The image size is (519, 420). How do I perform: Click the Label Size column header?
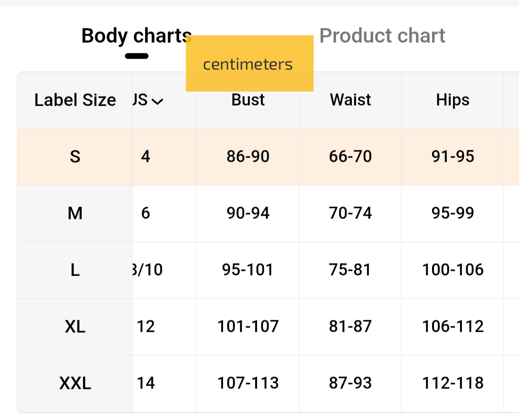75,100
